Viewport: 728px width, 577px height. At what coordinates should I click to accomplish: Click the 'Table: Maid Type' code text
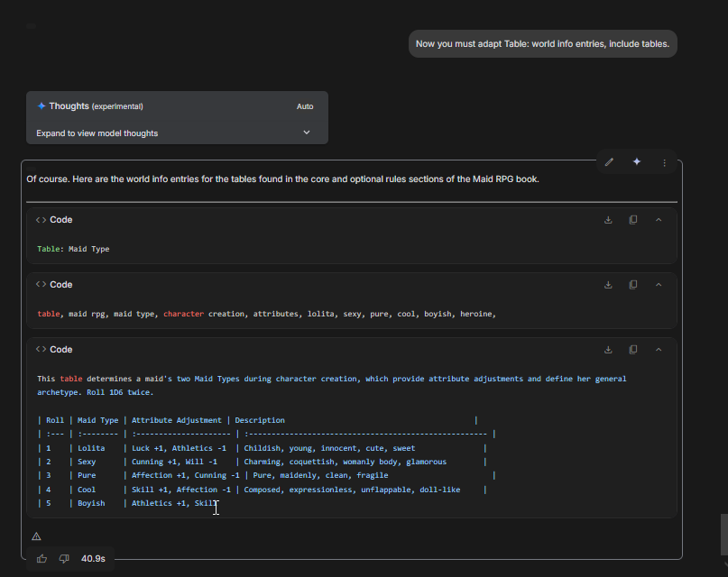[73, 249]
